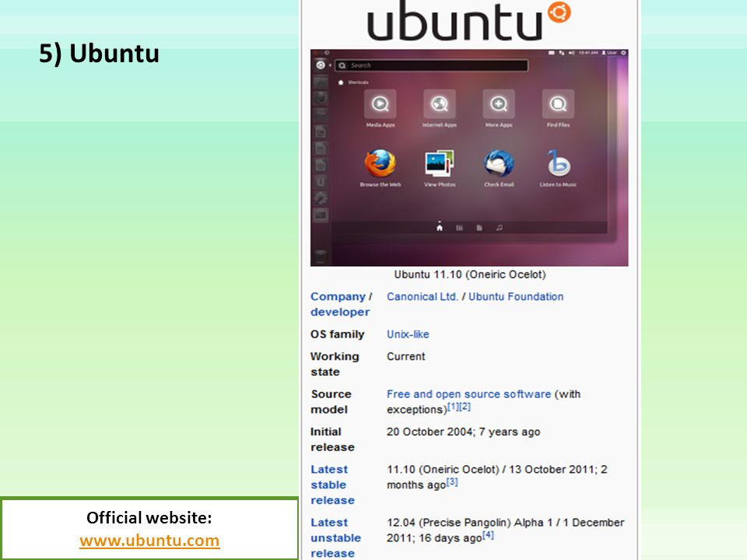This screenshot has width=747, height=560.
Task: Open the View Photos icon
Action: 439,163
